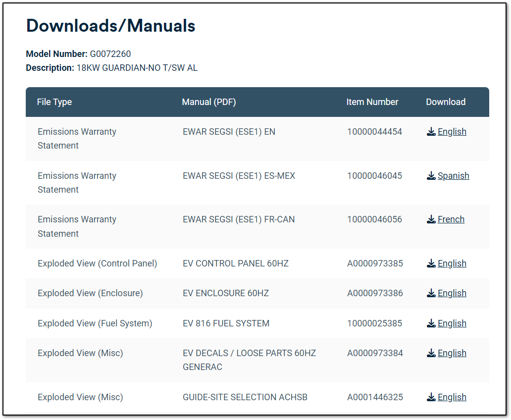Image resolution: width=511 pixels, height=420 pixels.
Task: Download English control panel exploded view
Action: click(452, 263)
